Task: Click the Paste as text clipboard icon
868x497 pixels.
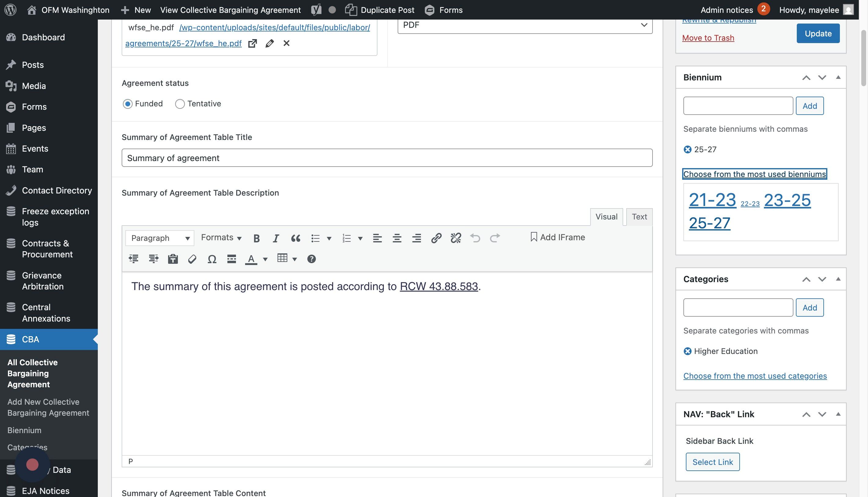Action: (173, 259)
